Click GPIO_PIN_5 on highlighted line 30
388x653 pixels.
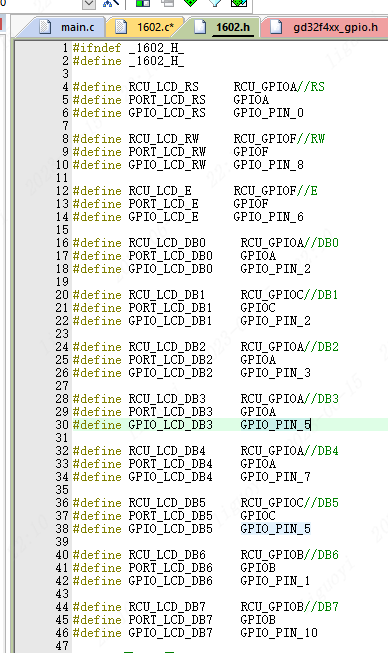[276, 425]
